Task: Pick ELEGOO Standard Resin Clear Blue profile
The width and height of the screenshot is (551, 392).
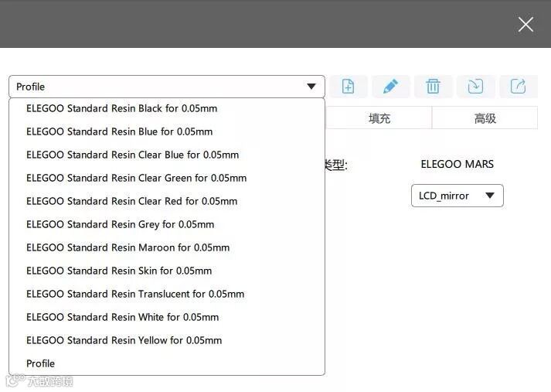Action: [167, 155]
